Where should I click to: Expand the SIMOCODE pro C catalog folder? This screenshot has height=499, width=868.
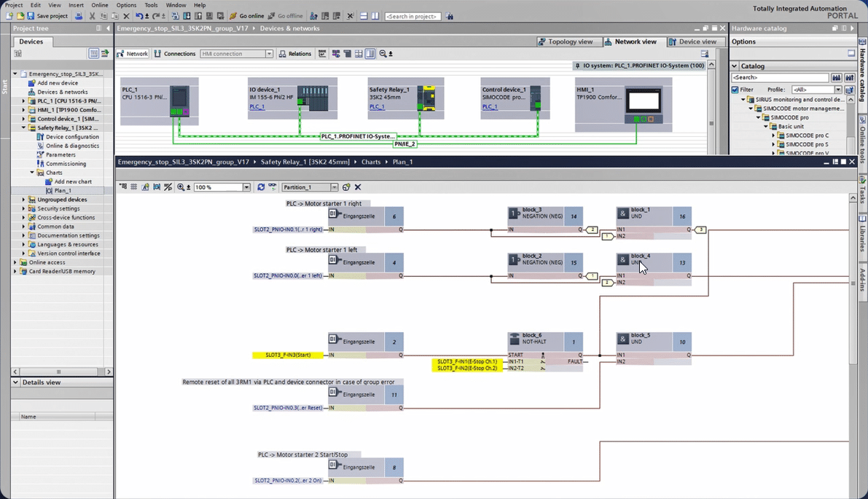tap(773, 135)
